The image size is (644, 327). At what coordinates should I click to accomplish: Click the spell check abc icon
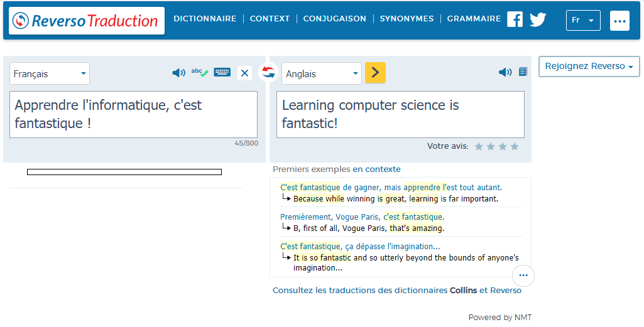[x=199, y=73]
